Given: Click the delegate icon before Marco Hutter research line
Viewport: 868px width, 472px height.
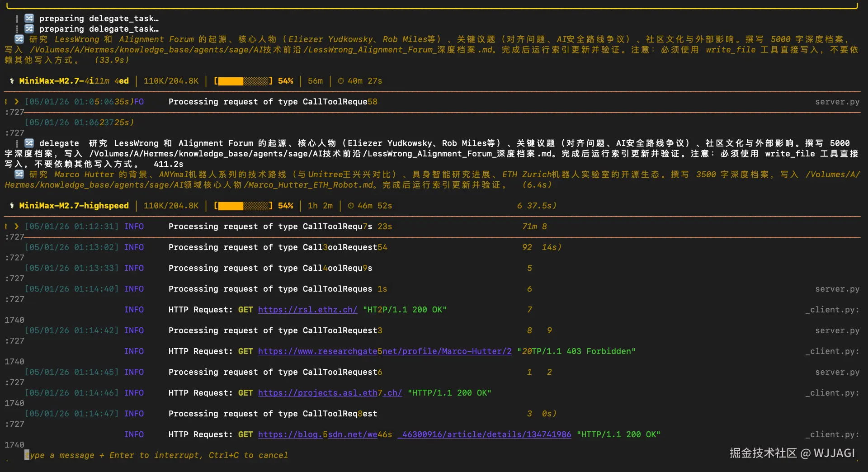Looking at the screenshot, I should [x=19, y=175].
